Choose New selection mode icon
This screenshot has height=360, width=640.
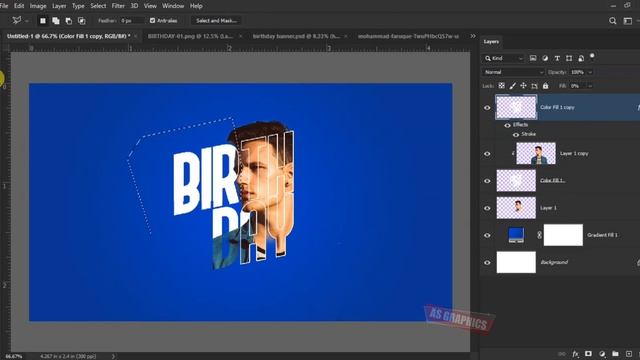coord(42,20)
